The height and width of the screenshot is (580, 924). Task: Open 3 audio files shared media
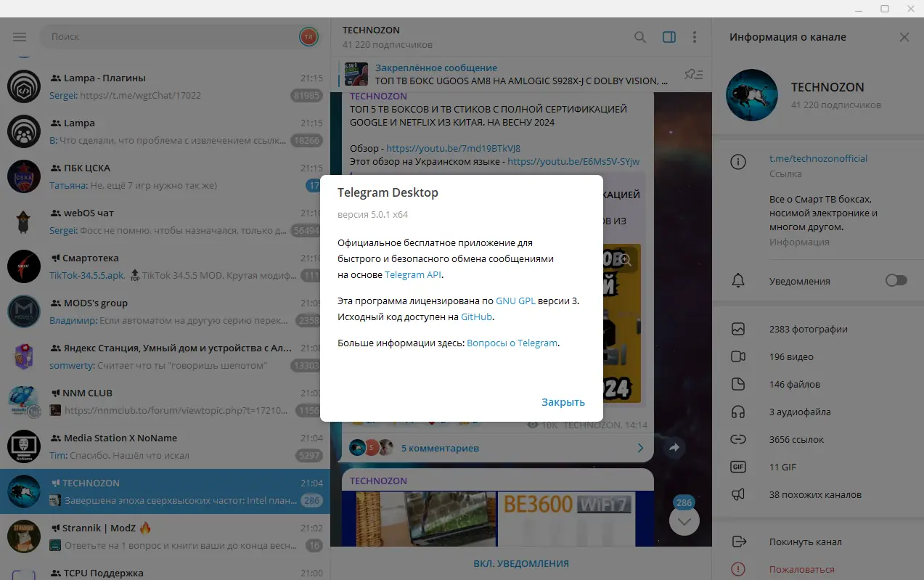tap(818, 412)
